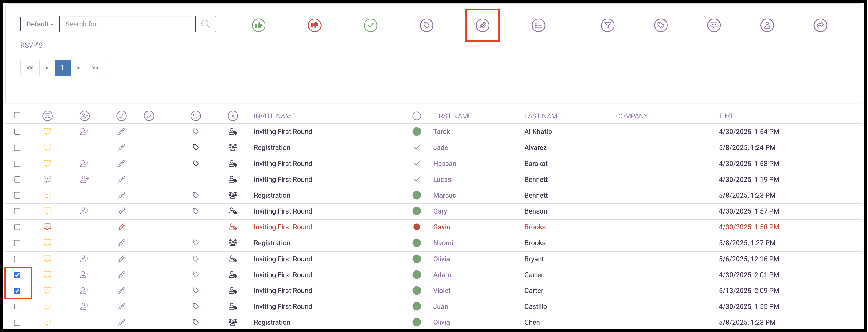Click the paperclip attachment icon in toolbar
The image size is (868, 332).
482,25
